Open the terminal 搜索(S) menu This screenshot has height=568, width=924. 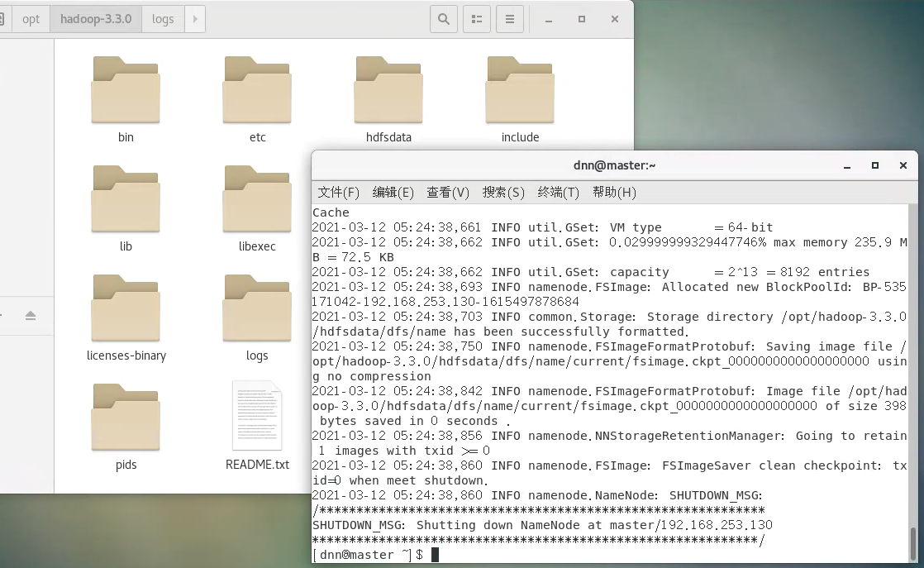(x=503, y=192)
